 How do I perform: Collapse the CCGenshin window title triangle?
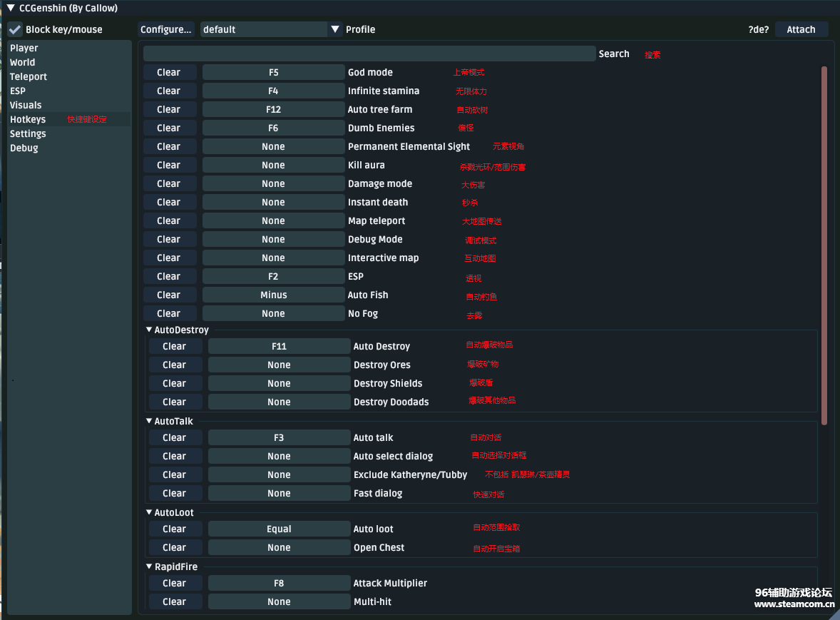pos(11,9)
